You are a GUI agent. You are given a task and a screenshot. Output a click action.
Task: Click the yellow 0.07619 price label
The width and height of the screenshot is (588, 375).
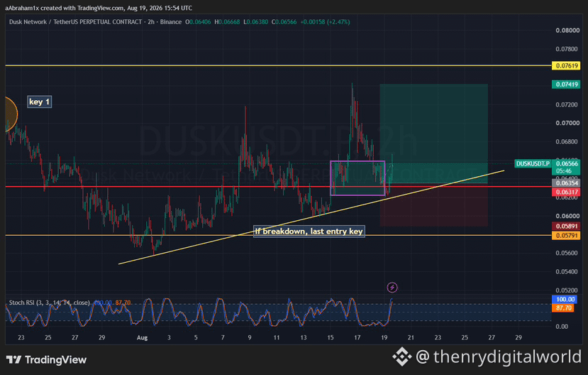pos(566,65)
